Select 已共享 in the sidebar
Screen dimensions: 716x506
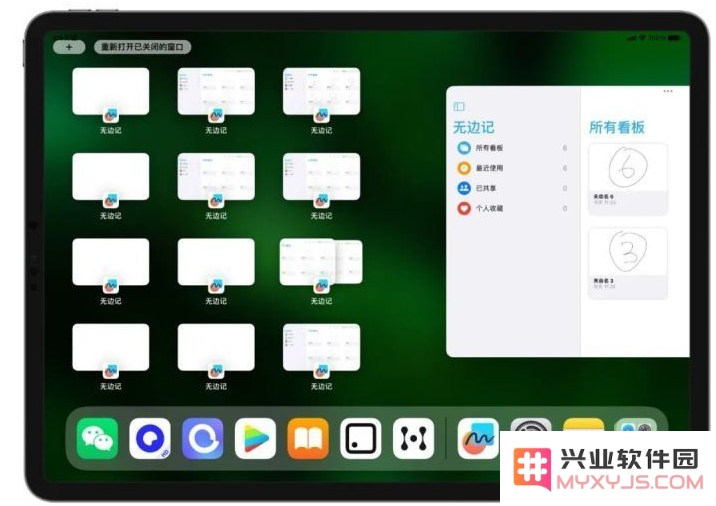click(x=512, y=188)
